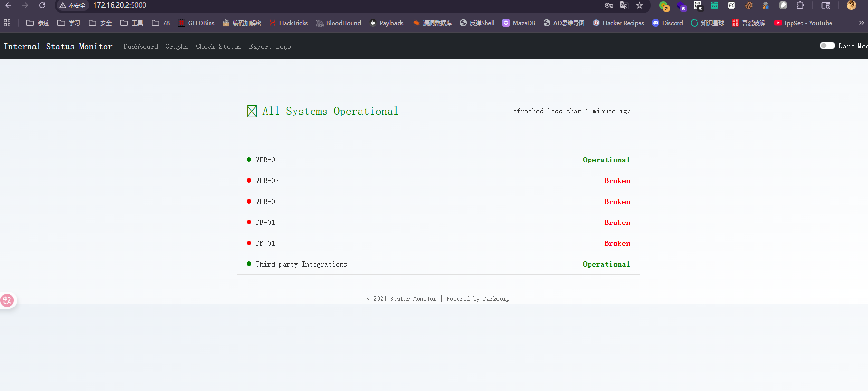Click the Check Status link
868x391 pixels.
coord(219,47)
